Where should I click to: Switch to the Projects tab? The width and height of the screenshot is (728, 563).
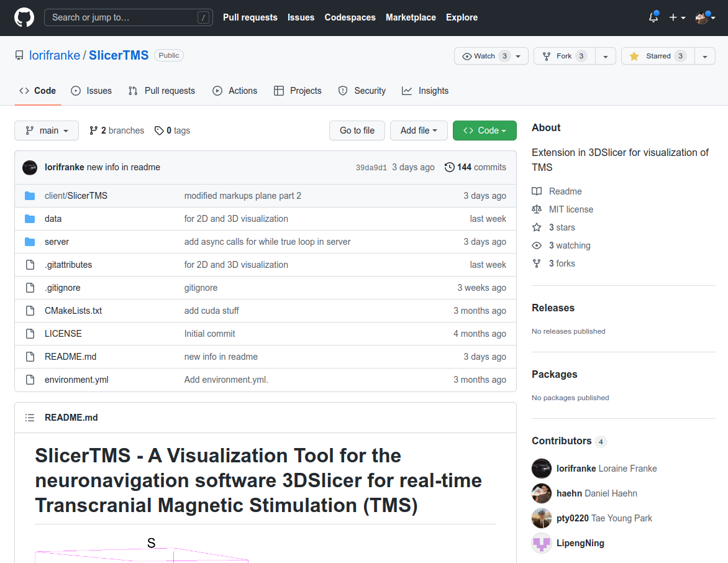tap(298, 91)
